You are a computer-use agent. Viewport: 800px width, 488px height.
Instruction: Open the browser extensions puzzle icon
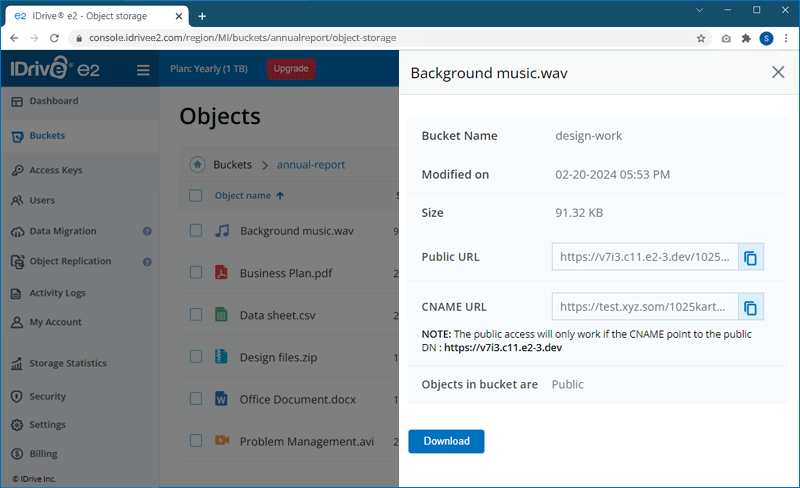[746, 38]
